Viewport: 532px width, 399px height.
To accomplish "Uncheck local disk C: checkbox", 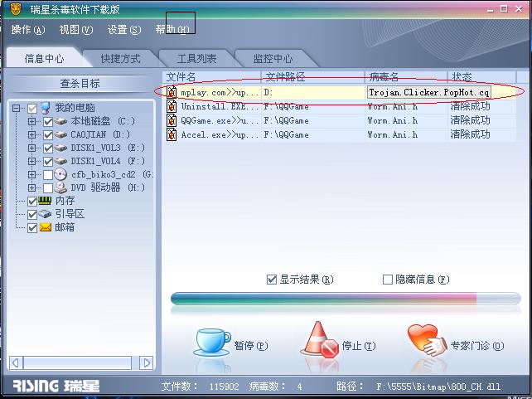I will point(48,122).
